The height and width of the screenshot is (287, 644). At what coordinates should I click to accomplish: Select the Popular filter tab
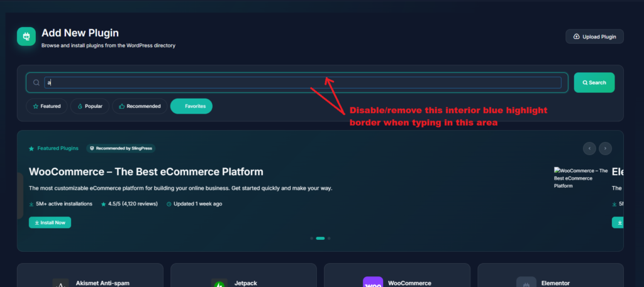click(89, 106)
